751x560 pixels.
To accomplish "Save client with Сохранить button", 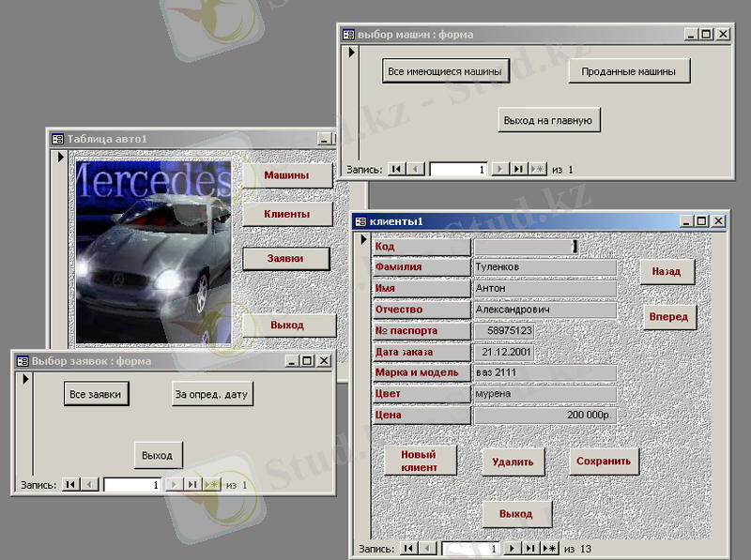I will coord(604,461).
